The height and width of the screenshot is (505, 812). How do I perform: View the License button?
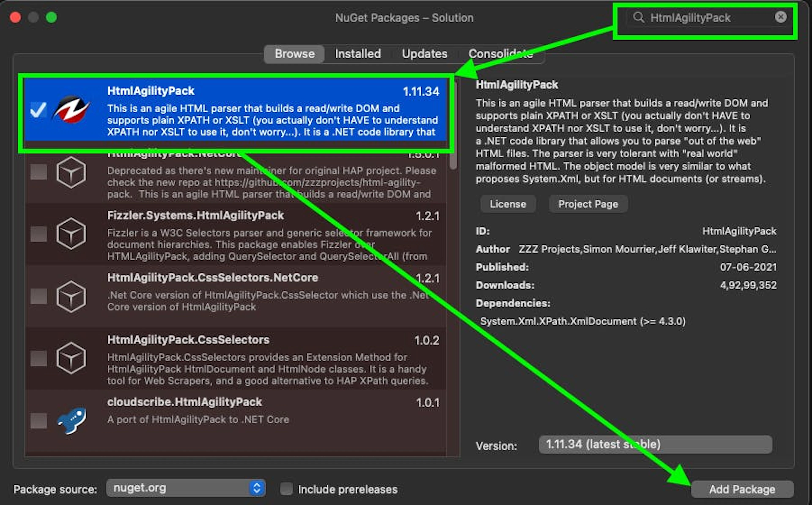508,204
